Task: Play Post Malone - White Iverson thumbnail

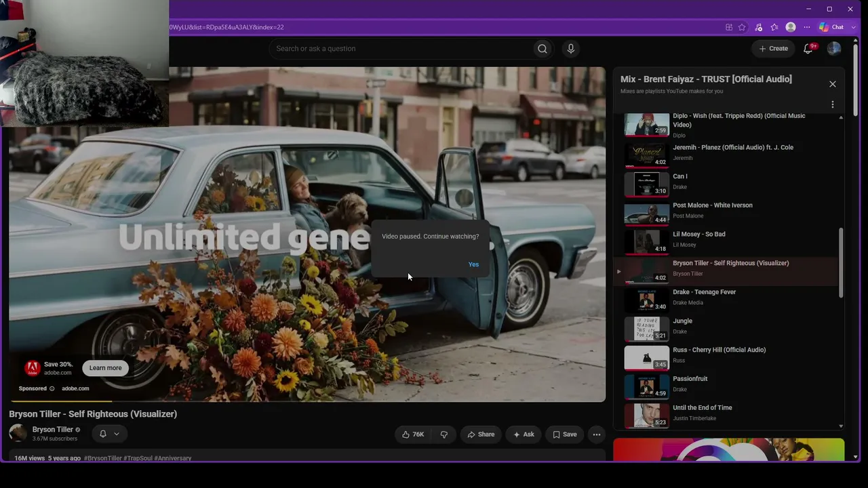Action: [x=646, y=213]
